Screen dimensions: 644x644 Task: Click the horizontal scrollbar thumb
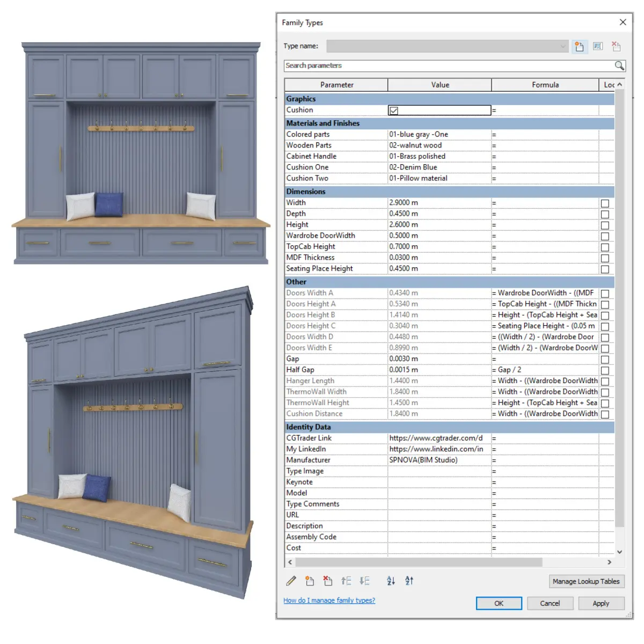coord(419,562)
